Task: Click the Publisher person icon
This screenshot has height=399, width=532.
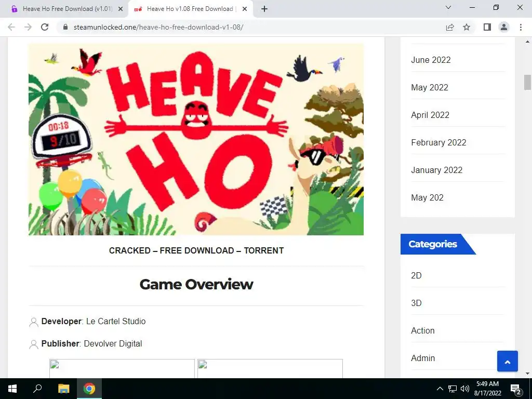Action: 34,344
